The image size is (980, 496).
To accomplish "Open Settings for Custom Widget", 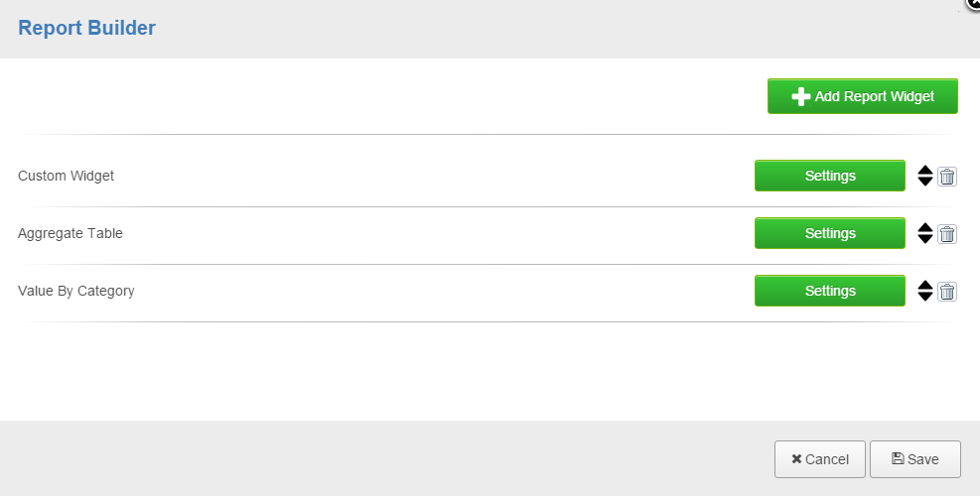I will [830, 176].
